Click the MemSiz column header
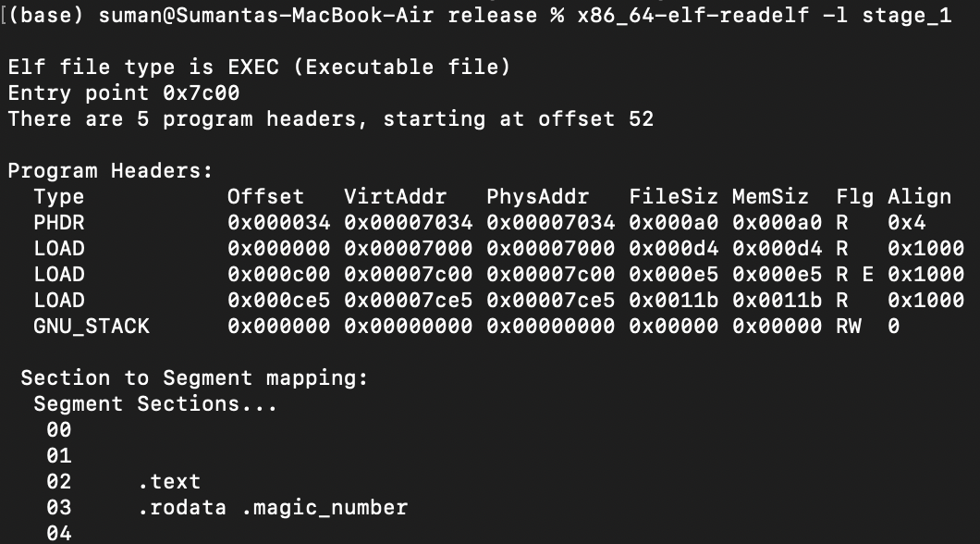This screenshot has width=980, height=544. 770,197
